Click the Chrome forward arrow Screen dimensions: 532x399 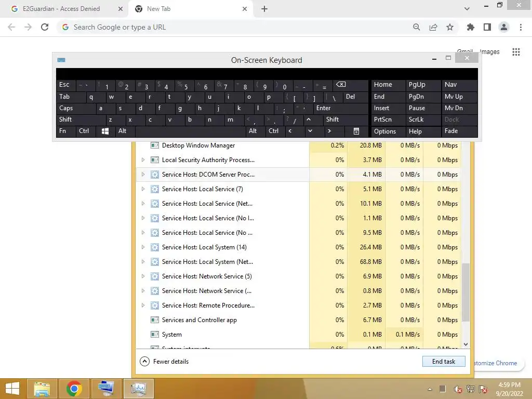[28, 27]
